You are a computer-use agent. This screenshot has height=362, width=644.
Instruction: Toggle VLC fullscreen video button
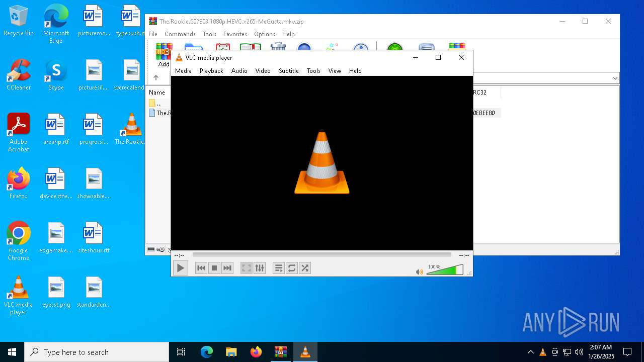point(247,268)
